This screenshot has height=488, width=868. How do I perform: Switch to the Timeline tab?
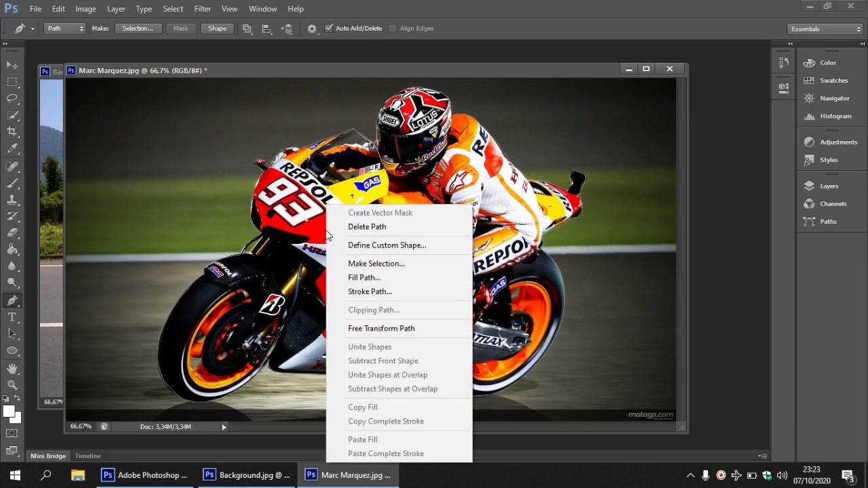pyautogui.click(x=87, y=456)
